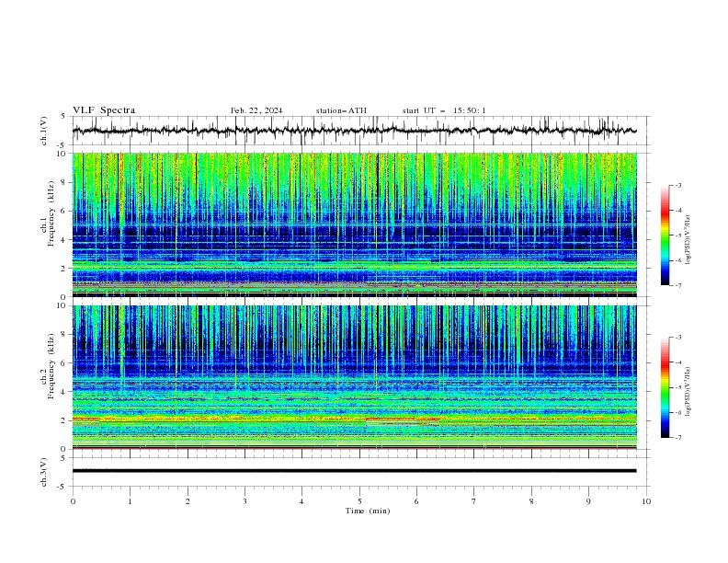
Task: Click the time axis tick label "8"
Action: click(x=531, y=501)
